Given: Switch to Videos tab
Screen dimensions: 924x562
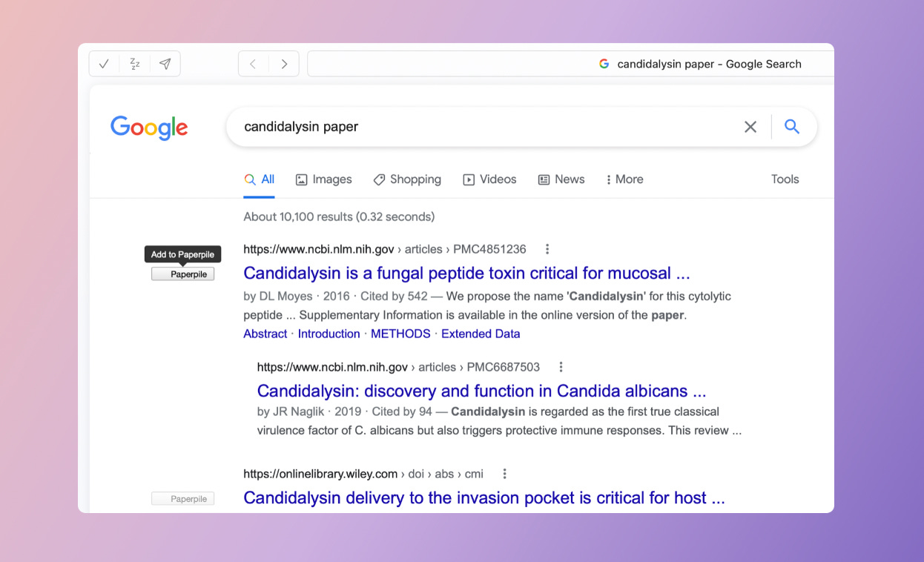Looking at the screenshot, I should pos(489,179).
